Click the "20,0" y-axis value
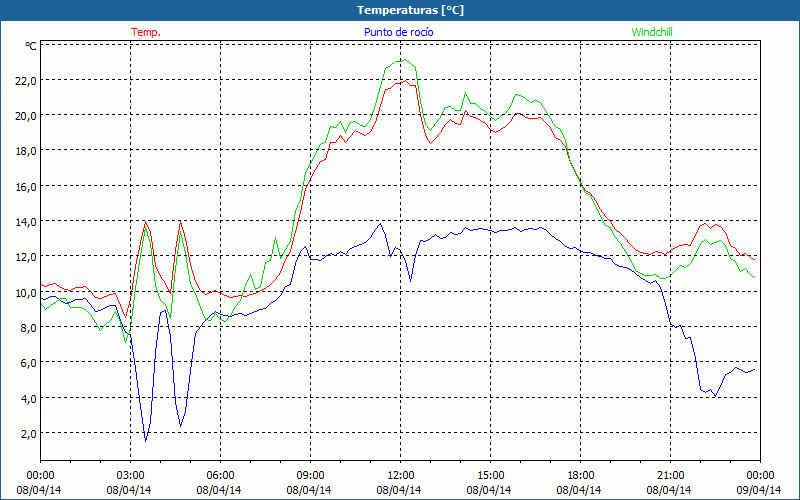Screen dimensions: 800x500 [x=26, y=116]
